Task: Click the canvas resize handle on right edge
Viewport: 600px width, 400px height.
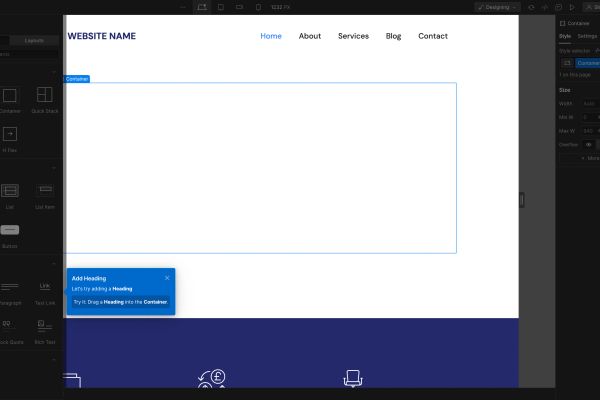Action: pyautogui.click(x=522, y=200)
